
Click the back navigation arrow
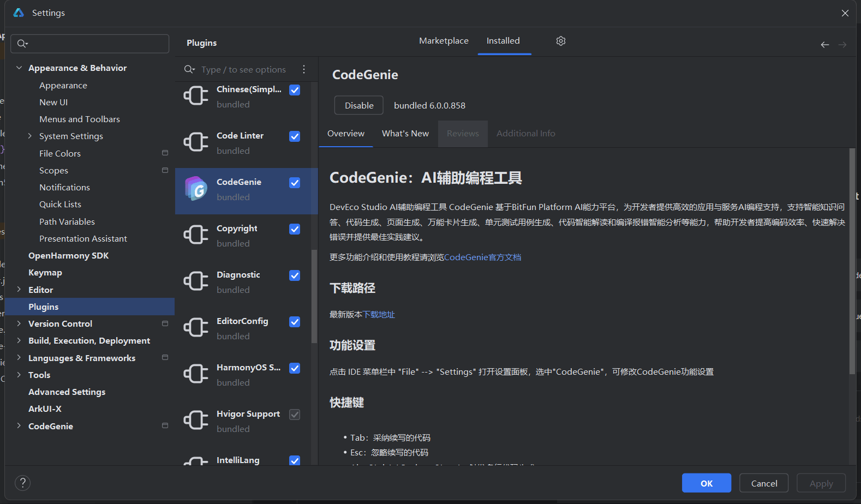(x=824, y=45)
